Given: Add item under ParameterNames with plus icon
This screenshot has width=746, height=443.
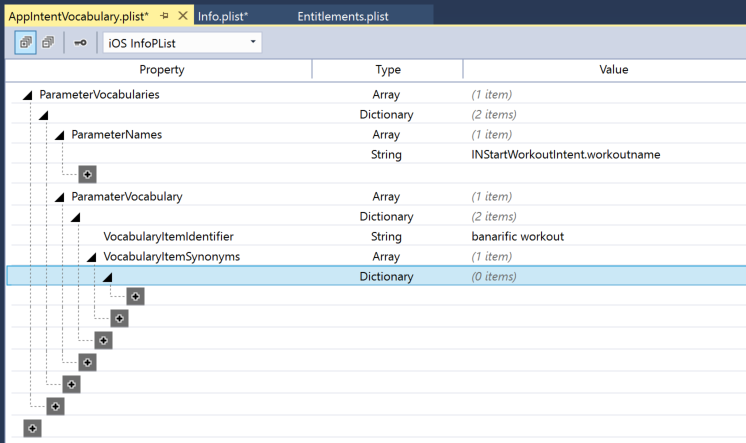Looking at the screenshot, I should coord(87,174).
